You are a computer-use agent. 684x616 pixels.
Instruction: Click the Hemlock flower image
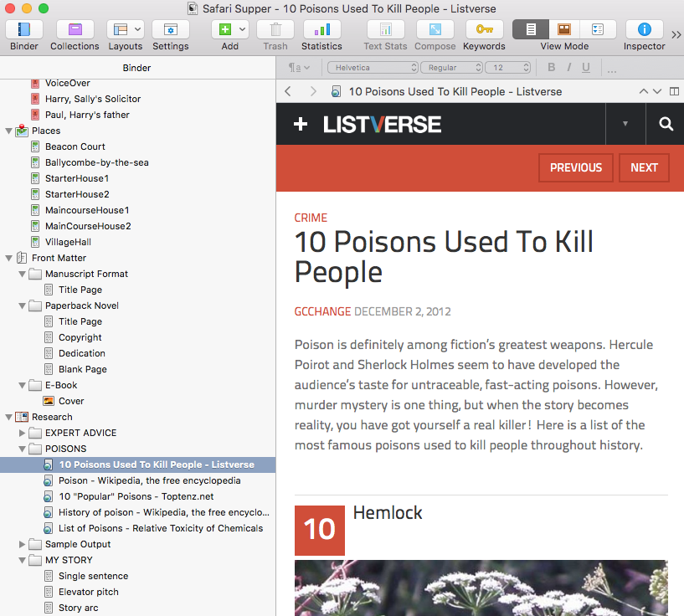[481, 588]
